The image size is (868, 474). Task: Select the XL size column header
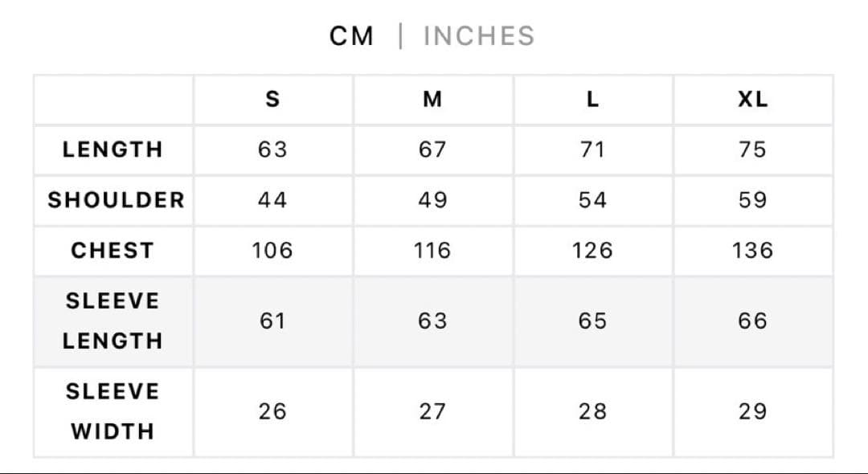coord(752,100)
